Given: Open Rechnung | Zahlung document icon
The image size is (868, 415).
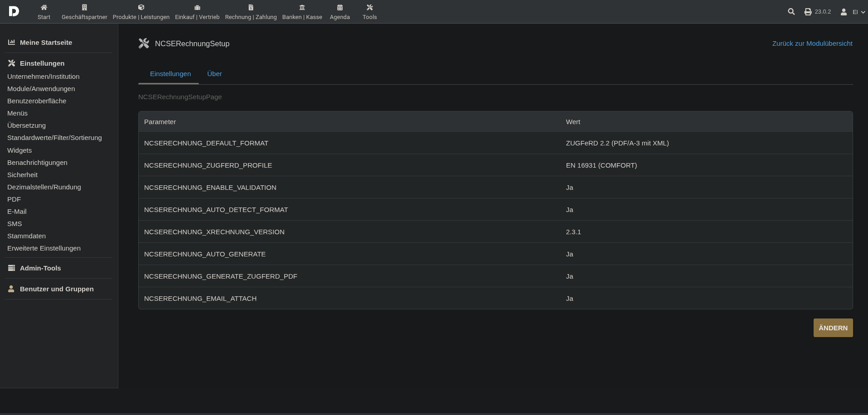Looking at the screenshot, I should point(251,8).
